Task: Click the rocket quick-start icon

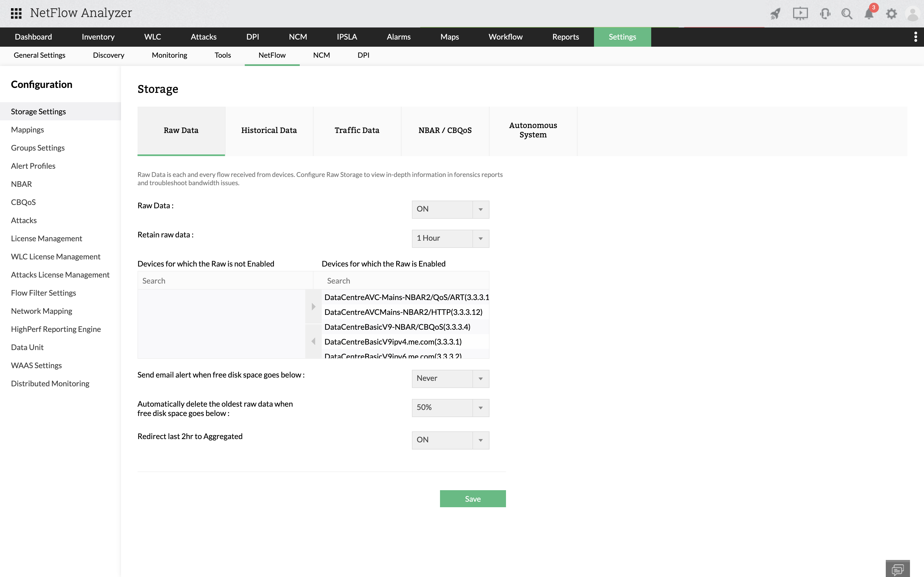Action: tap(775, 14)
